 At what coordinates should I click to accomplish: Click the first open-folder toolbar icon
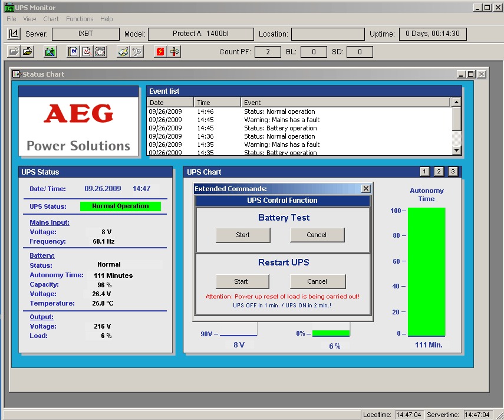13,52
